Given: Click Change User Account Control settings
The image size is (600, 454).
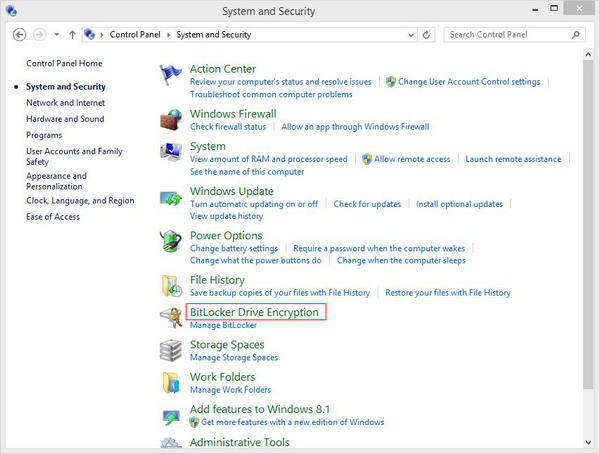Looking at the screenshot, I should click(469, 82).
